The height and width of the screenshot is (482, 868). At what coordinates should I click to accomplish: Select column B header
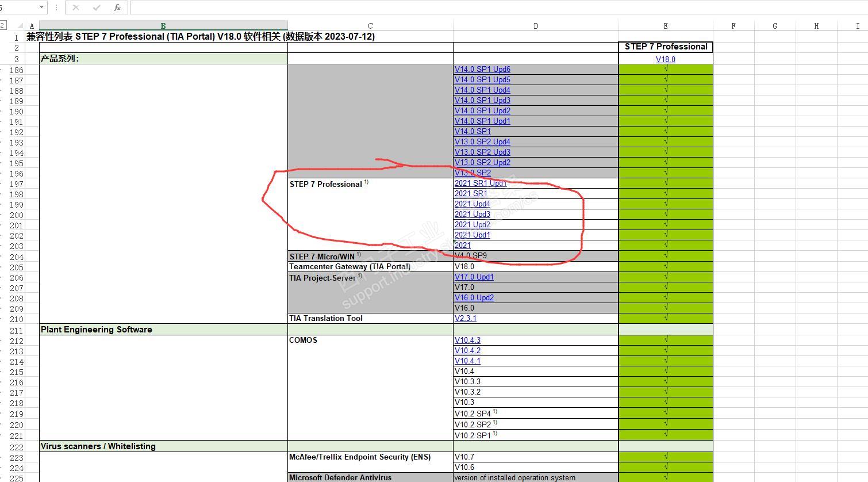(x=163, y=26)
